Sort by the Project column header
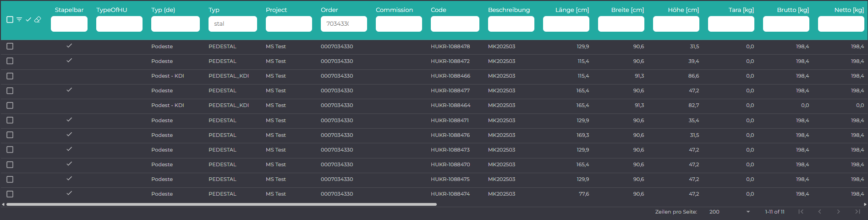This screenshot has height=220, width=868. click(276, 10)
